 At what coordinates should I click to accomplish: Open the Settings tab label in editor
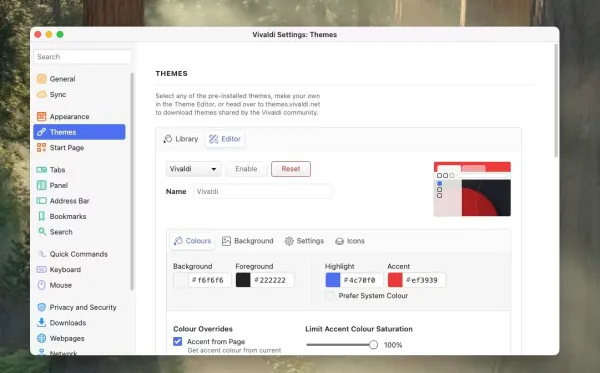pyautogui.click(x=310, y=241)
